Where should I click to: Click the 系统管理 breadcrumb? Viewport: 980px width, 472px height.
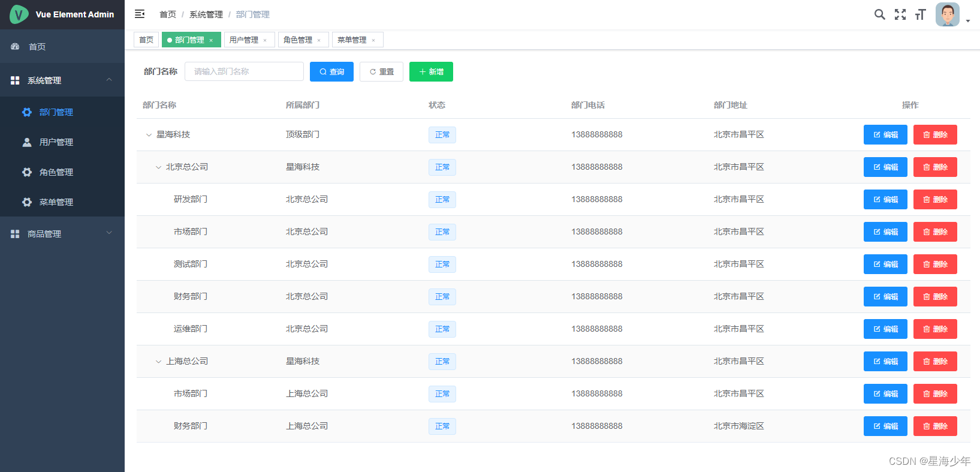click(206, 14)
